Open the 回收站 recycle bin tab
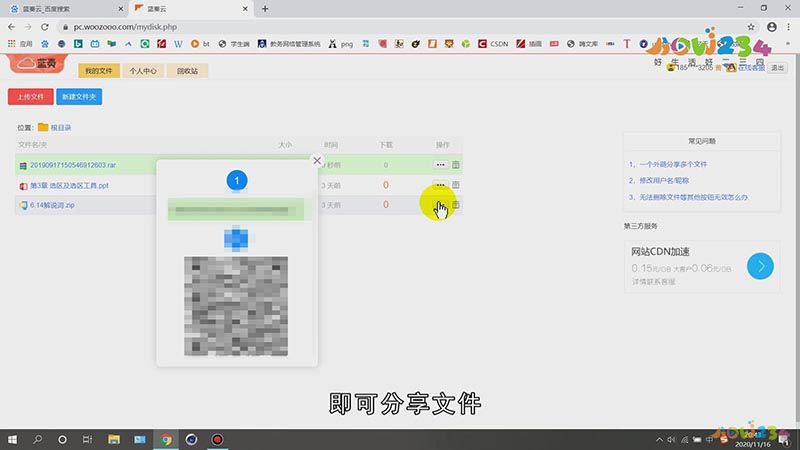Screen dimensions: 800x450 click(187, 71)
